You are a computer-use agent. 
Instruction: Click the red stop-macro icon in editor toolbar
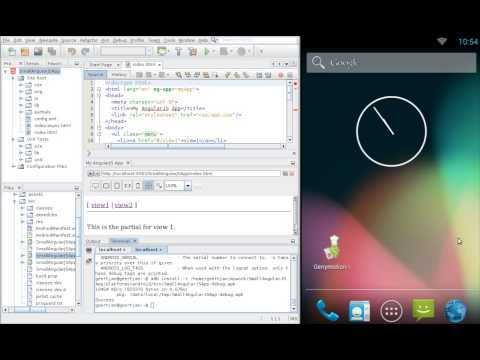[x=281, y=75]
